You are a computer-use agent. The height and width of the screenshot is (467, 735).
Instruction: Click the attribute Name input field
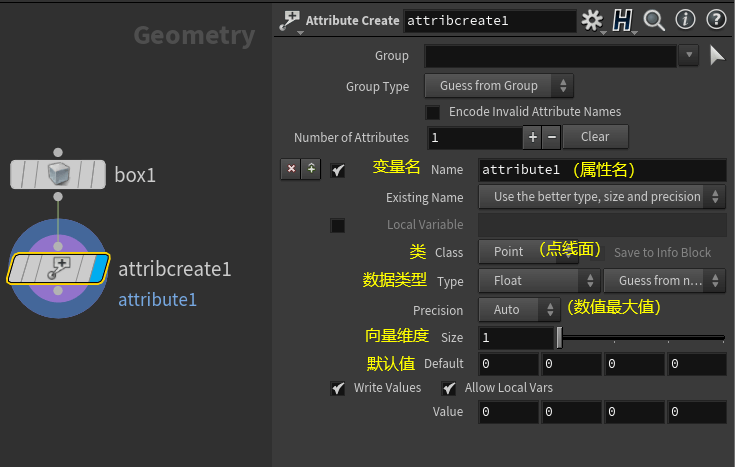(x=602, y=170)
